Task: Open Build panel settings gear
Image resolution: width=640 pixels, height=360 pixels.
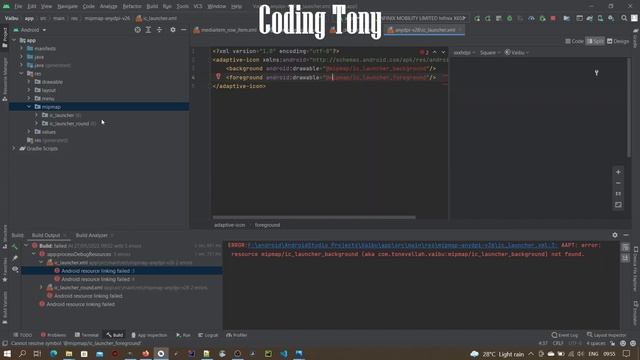Action: (615, 235)
